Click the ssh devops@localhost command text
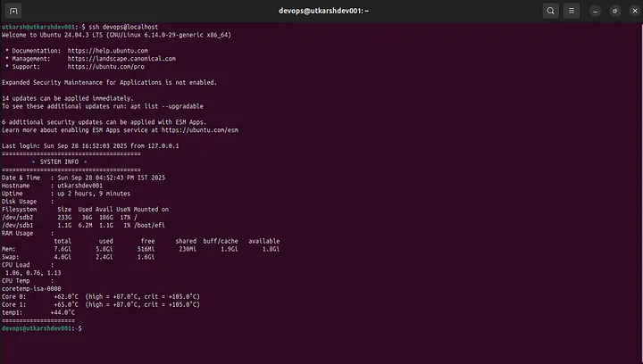 123,27
